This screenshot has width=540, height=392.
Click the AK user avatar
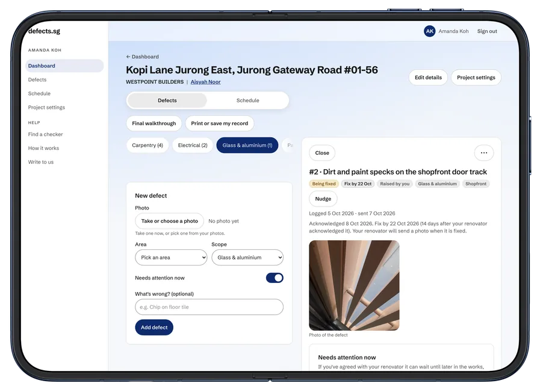click(429, 31)
